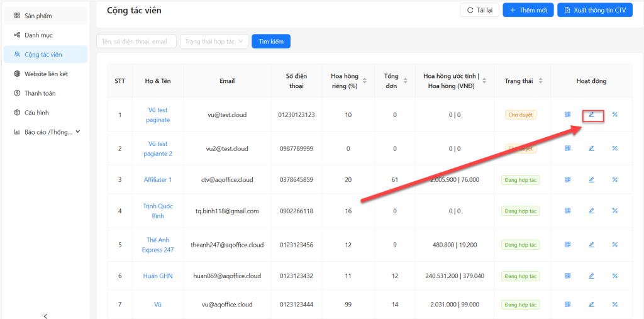644x319 pixels.
Task: Click percent commission icon for Huân GHN row
Action: (614, 276)
